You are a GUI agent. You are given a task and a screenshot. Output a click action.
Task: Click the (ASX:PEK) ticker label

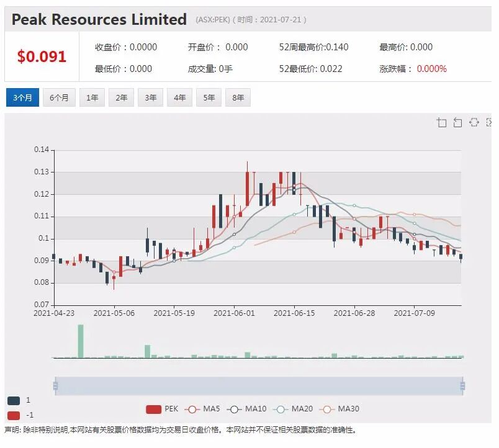pyautogui.click(x=213, y=20)
